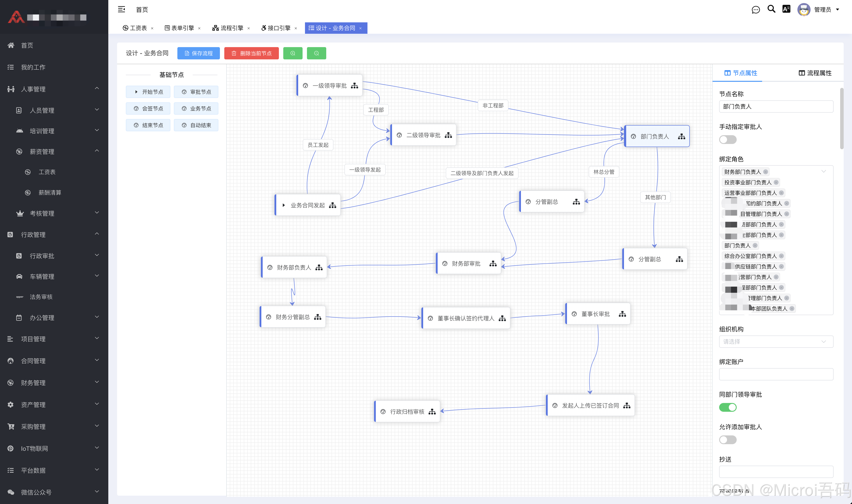Select the 审批节点 base node

point(196,92)
